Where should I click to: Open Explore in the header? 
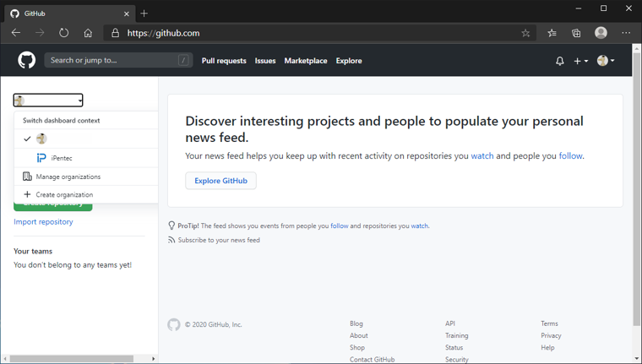(x=349, y=61)
